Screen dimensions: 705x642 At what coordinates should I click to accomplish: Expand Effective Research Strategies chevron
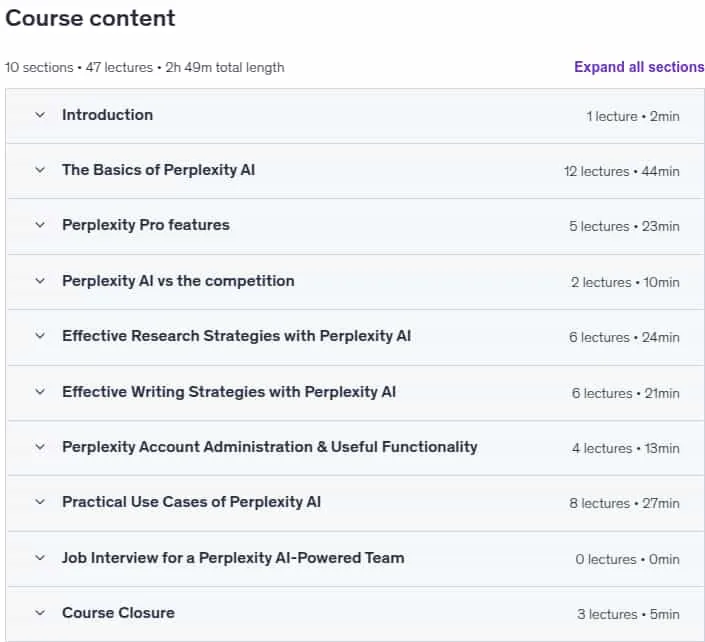(40, 336)
